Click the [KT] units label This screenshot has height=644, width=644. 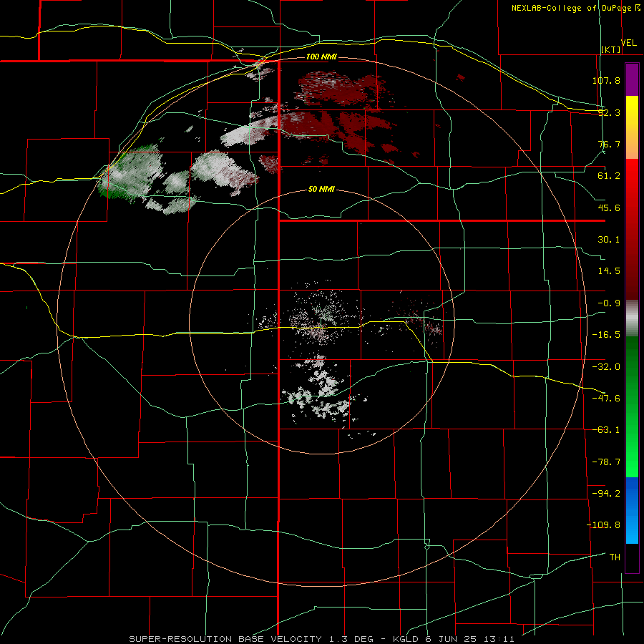click(x=611, y=49)
